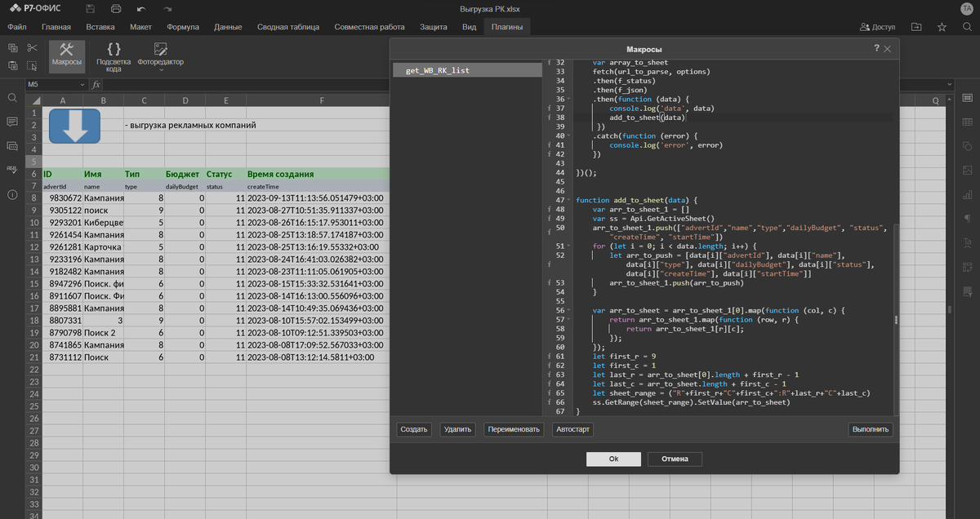The image size is (980, 519).
Task: Open spell check icon in left sidebar
Action: coord(12,170)
